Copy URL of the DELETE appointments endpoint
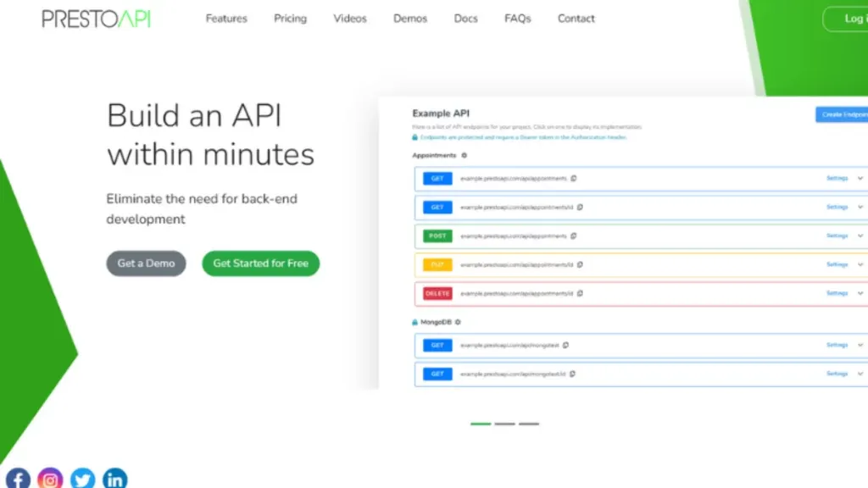This screenshot has height=488, width=868. tap(580, 294)
